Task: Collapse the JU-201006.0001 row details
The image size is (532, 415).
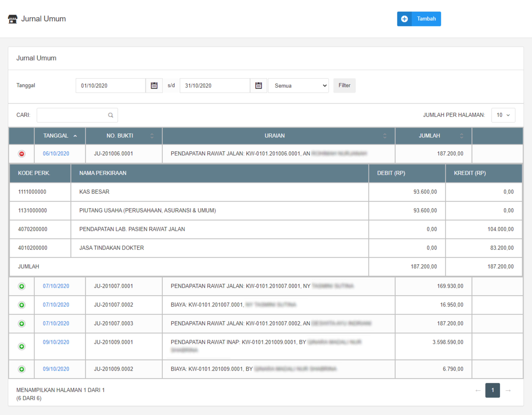Action: (22, 154)
